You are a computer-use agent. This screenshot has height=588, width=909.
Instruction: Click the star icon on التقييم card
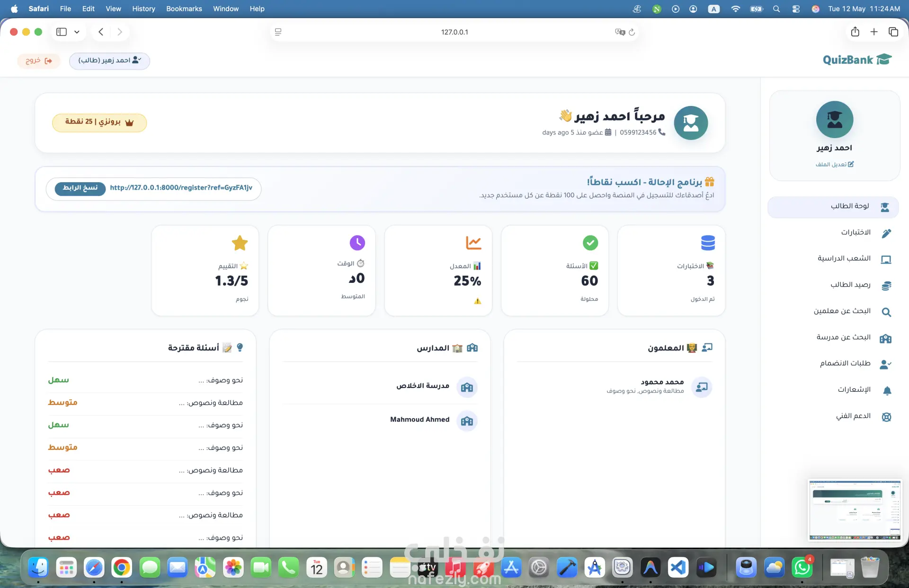coord(240,243)
